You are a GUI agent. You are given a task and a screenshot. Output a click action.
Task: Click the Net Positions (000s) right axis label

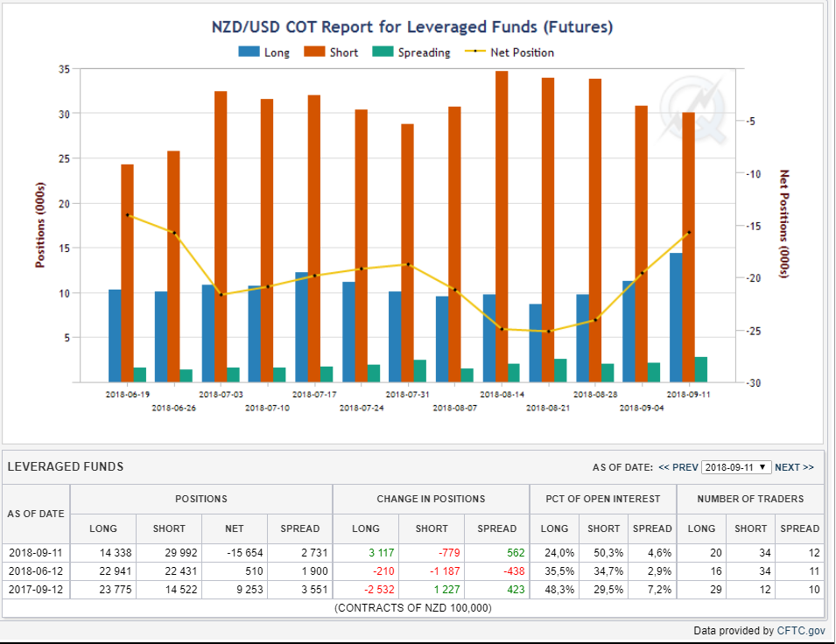(784, 224)
